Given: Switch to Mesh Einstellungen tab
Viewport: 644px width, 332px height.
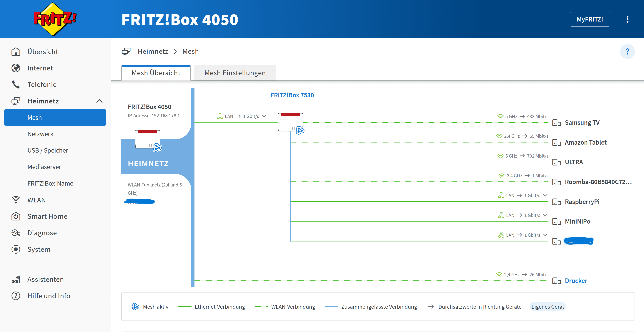Looking at the screenshot, I should pyautogui.click(x=235, y=73).
